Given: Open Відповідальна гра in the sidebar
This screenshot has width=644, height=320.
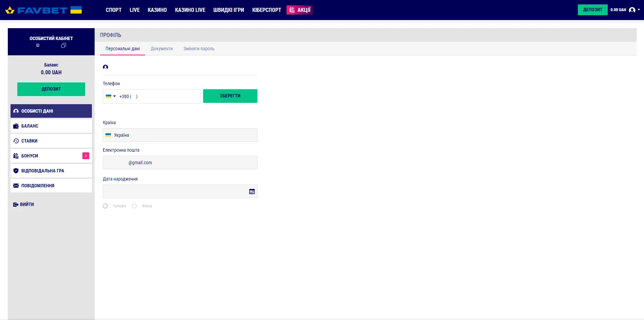Looking at the screenshot, I should tap(51, 171).
